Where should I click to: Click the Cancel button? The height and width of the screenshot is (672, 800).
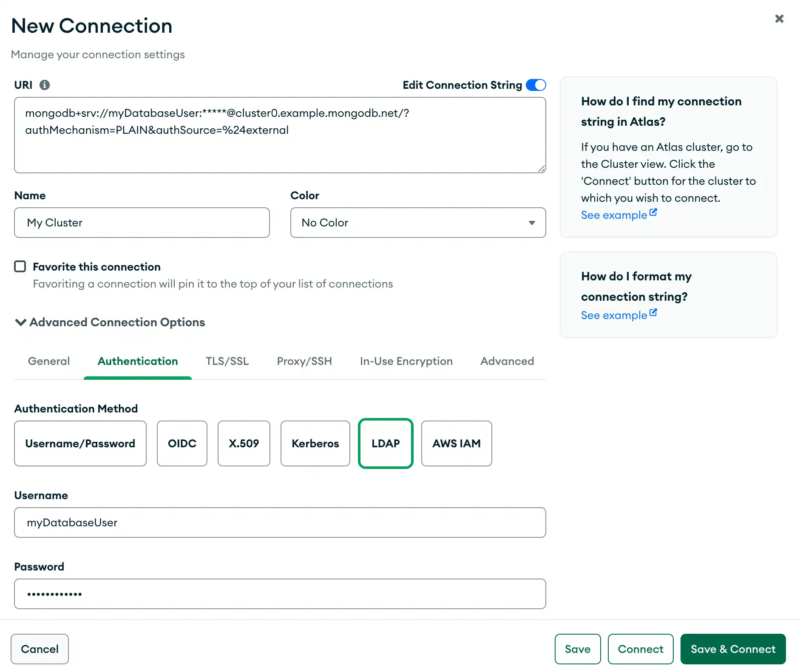pos(40,649)
